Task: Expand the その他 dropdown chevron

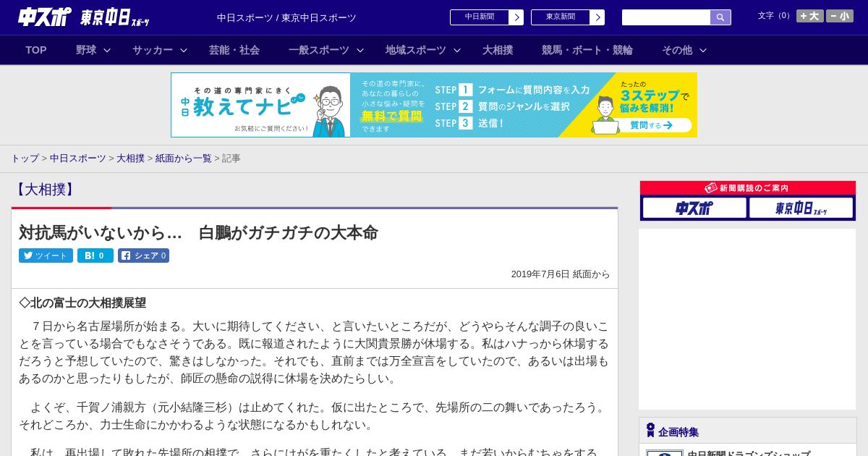Action: 703,50
